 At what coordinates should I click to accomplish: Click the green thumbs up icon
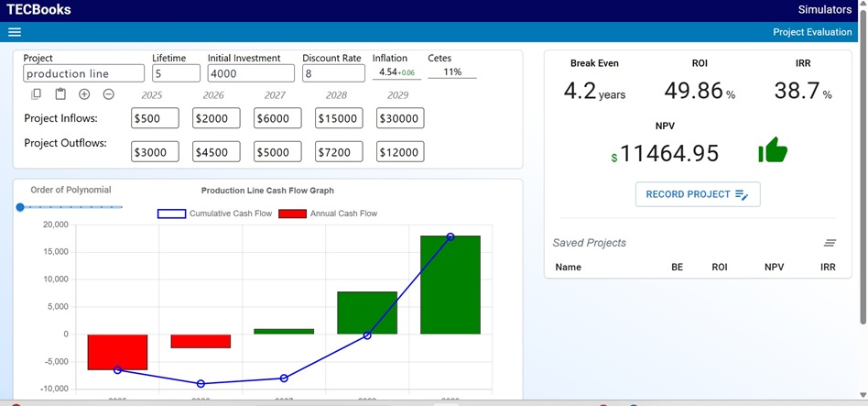click(x=773, y=152)
